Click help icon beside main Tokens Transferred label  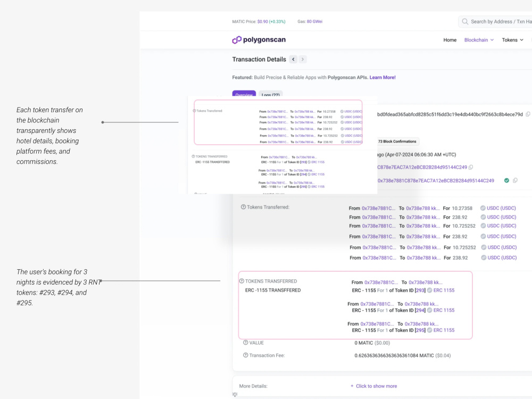click(x=243, y=207)
